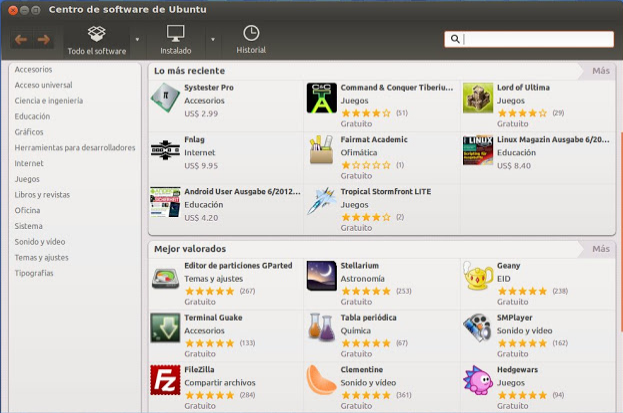Click the US$ 8.40 price
Viewport: 623px width, 413px height.
(x=514, y=166)
